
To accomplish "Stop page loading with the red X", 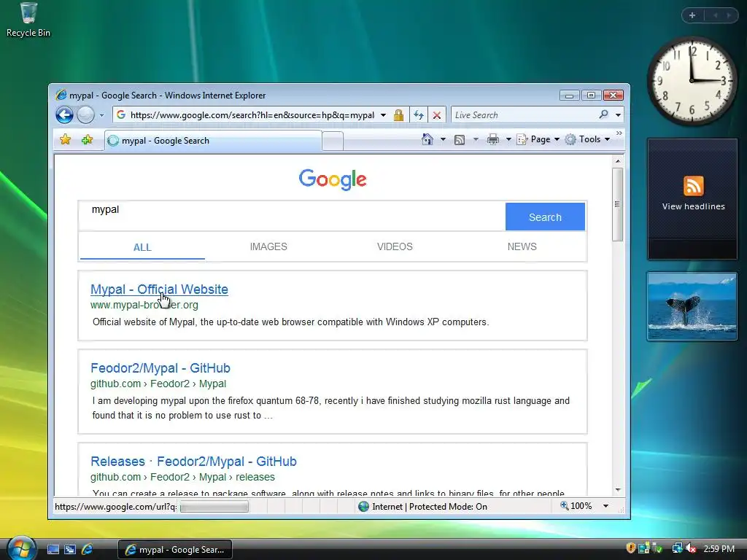I will 436,114.
